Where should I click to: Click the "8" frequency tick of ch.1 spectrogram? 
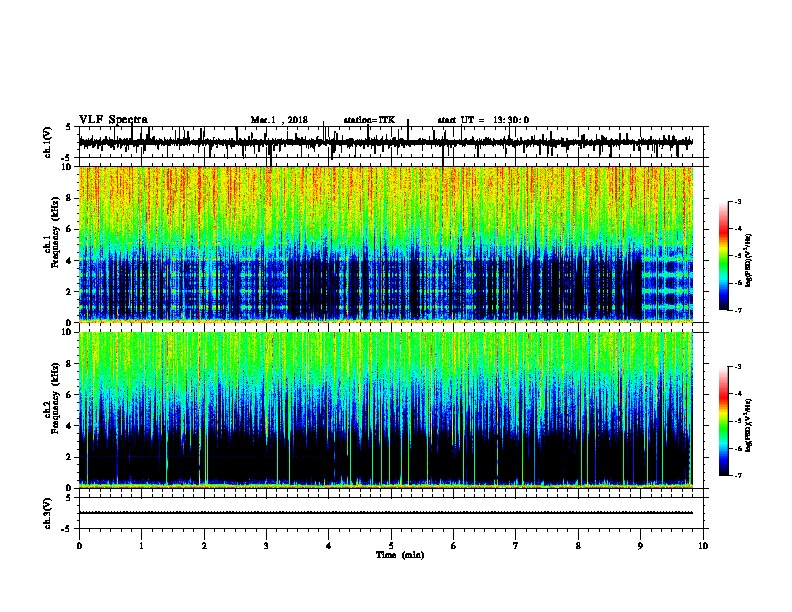click(x=70, y=198)
